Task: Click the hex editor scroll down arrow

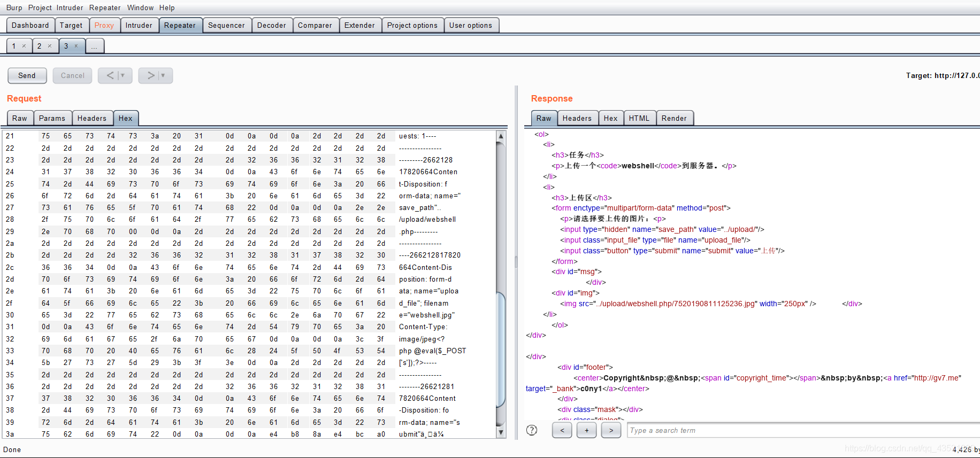Action: pyautogui.click(x=501, y=432)
